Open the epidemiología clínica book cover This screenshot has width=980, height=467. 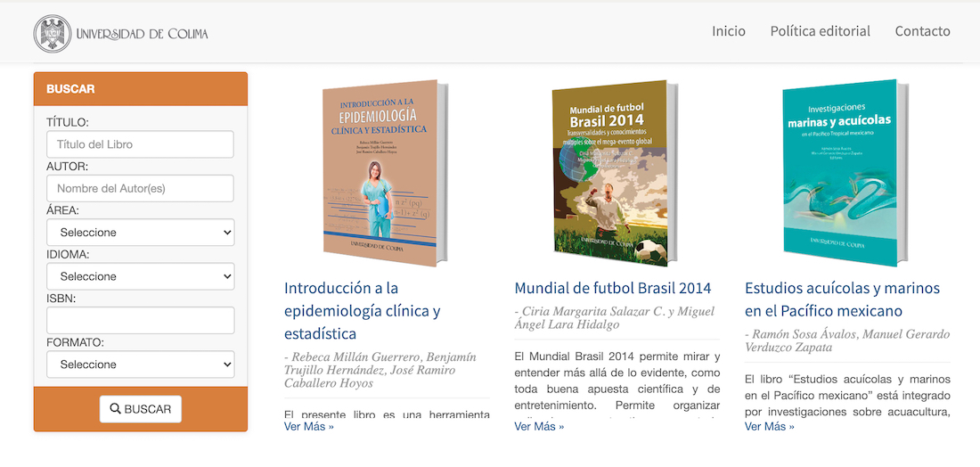[x=386, y=173]
